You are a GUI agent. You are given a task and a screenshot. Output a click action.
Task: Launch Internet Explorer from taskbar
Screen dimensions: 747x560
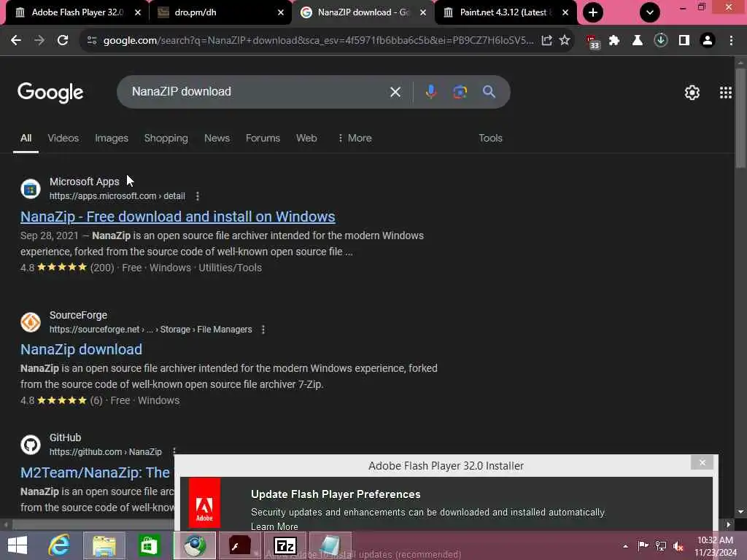[59, 545]
